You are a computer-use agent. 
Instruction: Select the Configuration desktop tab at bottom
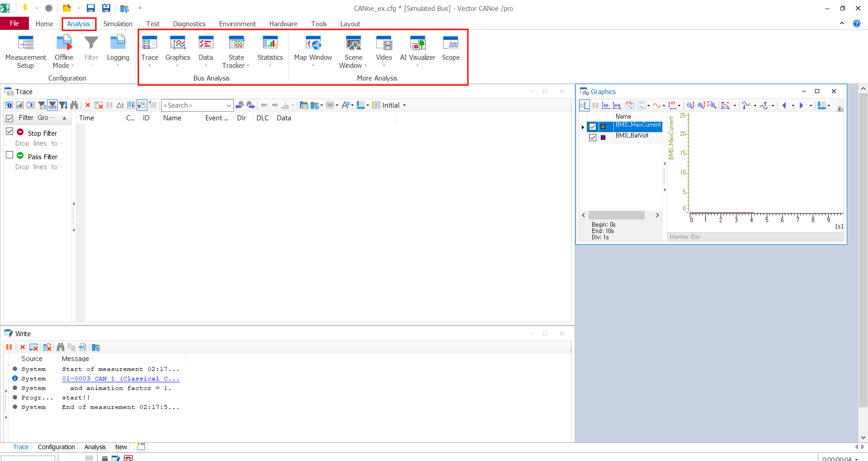pos(56,447)
